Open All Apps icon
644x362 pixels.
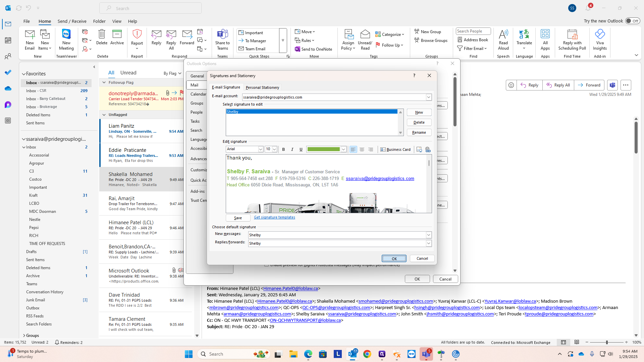pyautogui.click(x=545, y=40)
